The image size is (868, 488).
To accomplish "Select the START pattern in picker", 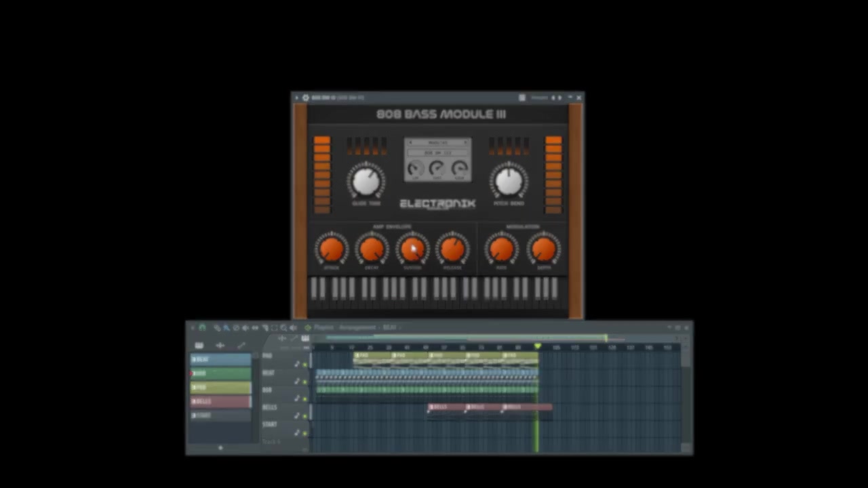I will (220, 415).
